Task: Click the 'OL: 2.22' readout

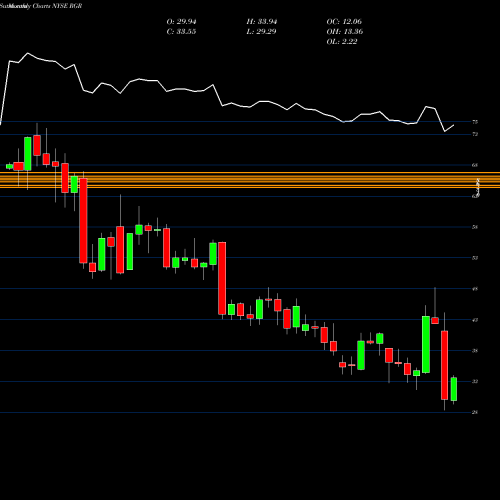Action: click(x=342, y=42)
